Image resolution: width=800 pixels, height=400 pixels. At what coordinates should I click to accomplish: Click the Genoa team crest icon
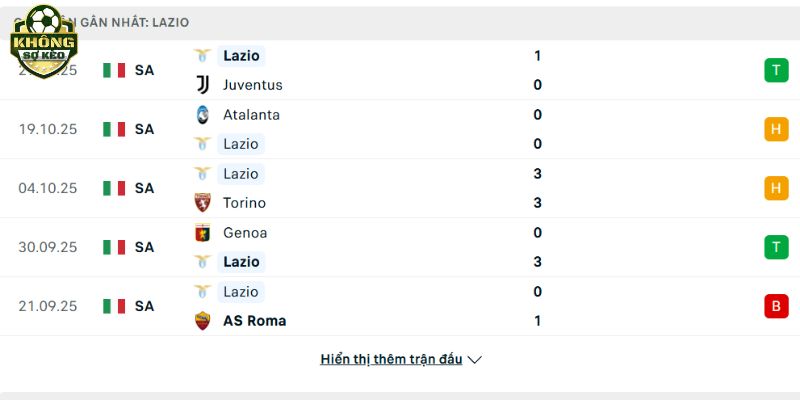pyautogui.click(x=203, y=232)
